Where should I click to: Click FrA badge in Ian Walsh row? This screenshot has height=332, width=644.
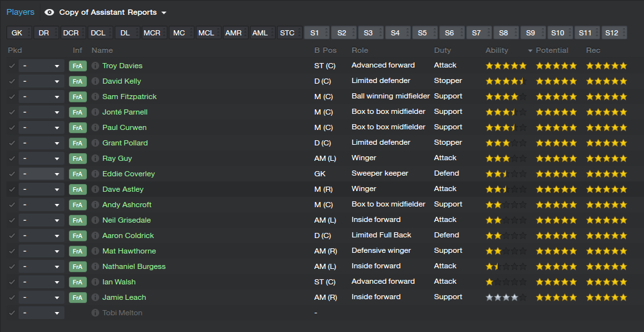coord(78,282)
